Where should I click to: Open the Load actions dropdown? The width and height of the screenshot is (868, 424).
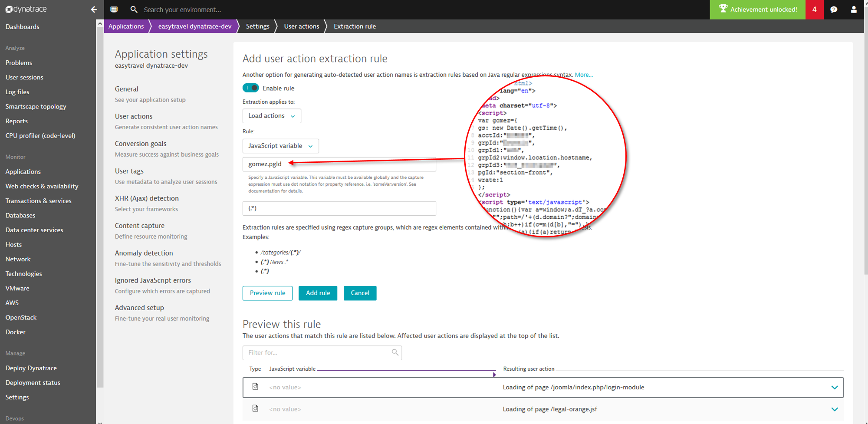coord(272,116)
